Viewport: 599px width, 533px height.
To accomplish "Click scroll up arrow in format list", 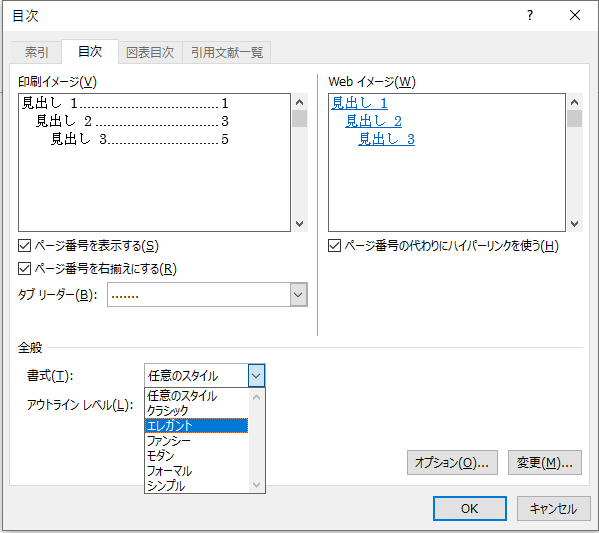I will click(257, 397).
